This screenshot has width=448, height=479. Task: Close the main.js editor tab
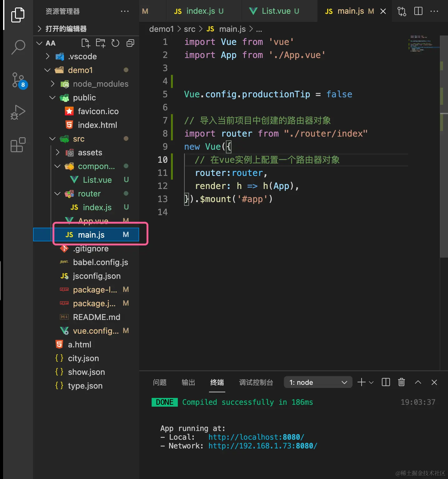coord(383,12)
